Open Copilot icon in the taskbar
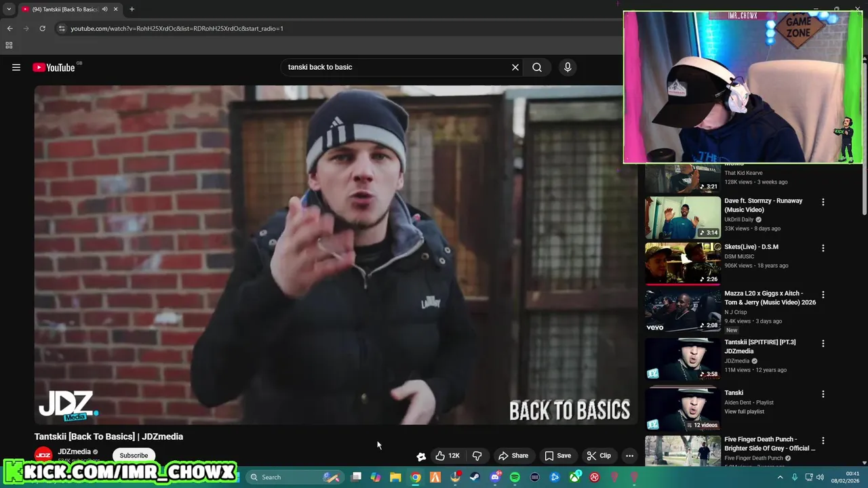 (x=376, y=477)
